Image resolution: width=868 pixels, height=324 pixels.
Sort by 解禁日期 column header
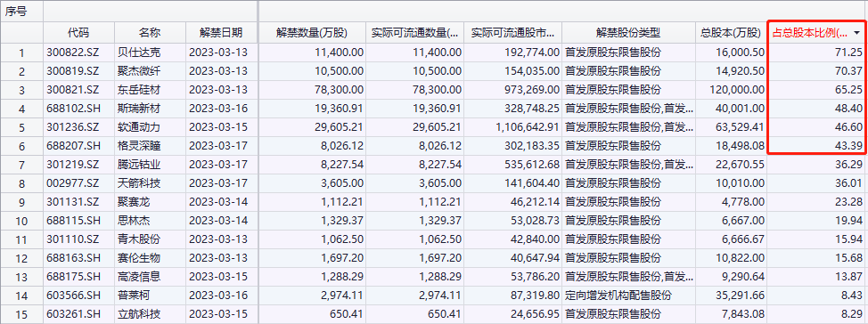[220, 33]
